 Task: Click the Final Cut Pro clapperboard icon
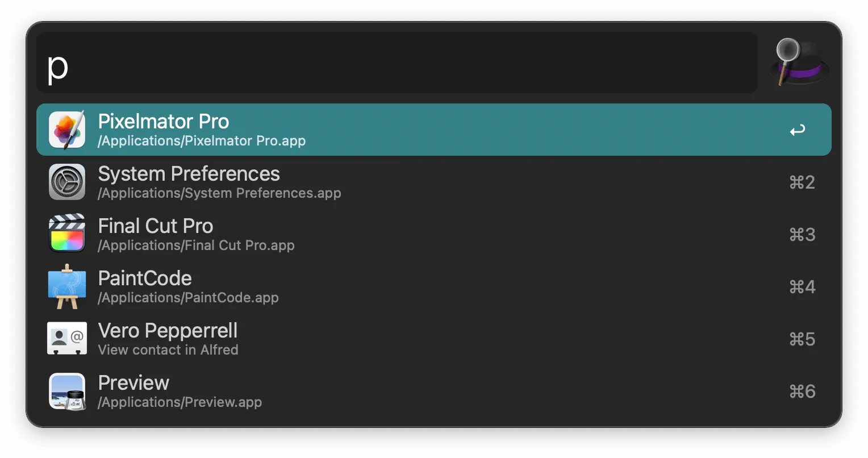(x=67, y=234)
